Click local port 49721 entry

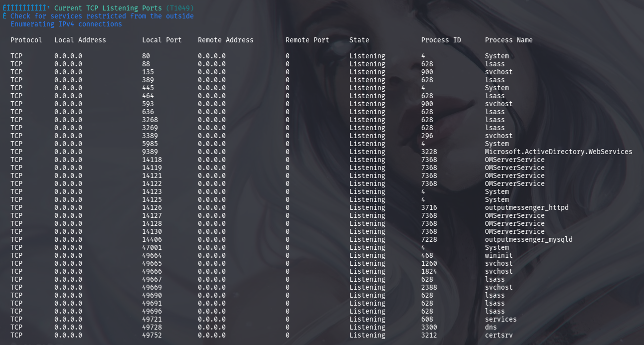pyautogui.click(x=152, y=319)
